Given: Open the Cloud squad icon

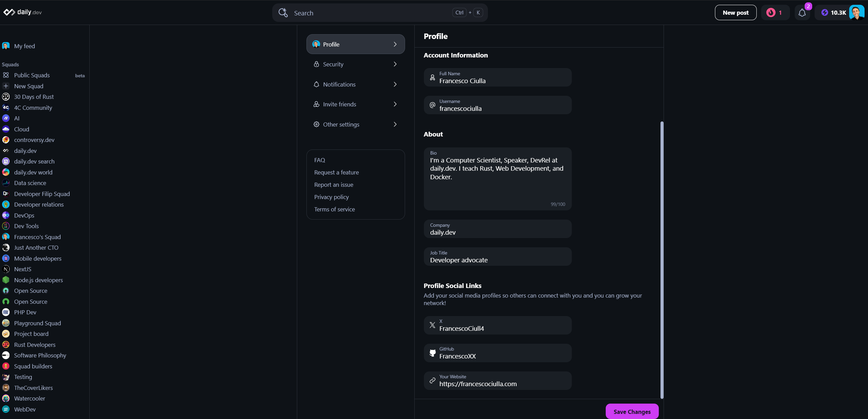Looking at the screenshot, I should 6,129.
